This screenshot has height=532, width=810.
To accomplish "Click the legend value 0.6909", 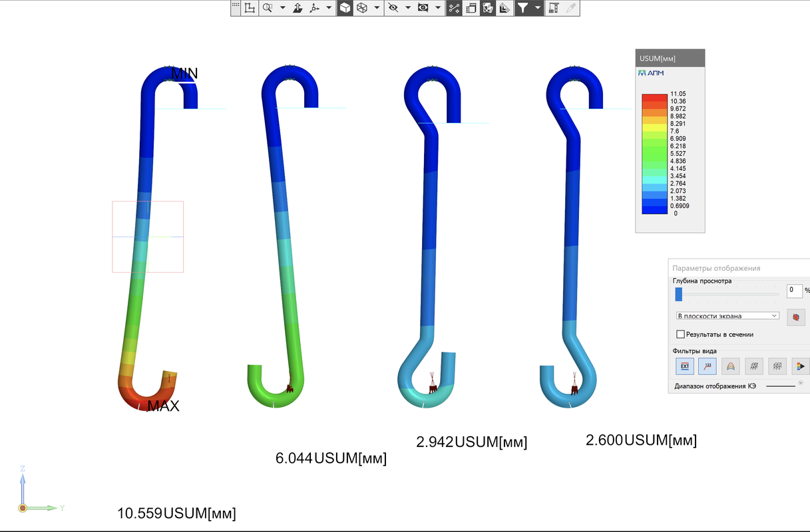I will click(x=680, y=206).
